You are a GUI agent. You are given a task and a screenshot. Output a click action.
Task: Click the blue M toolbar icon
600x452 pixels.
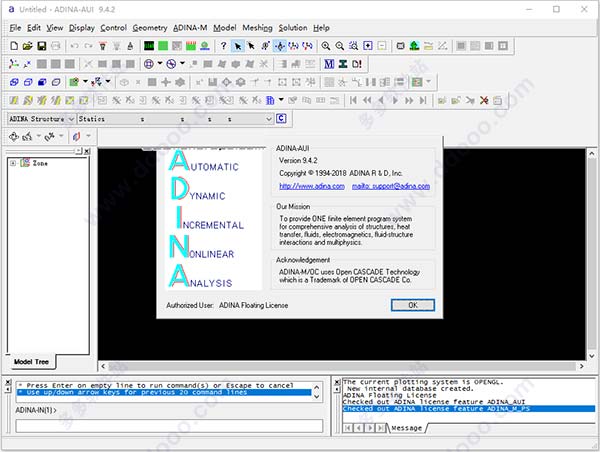(329, 64)
